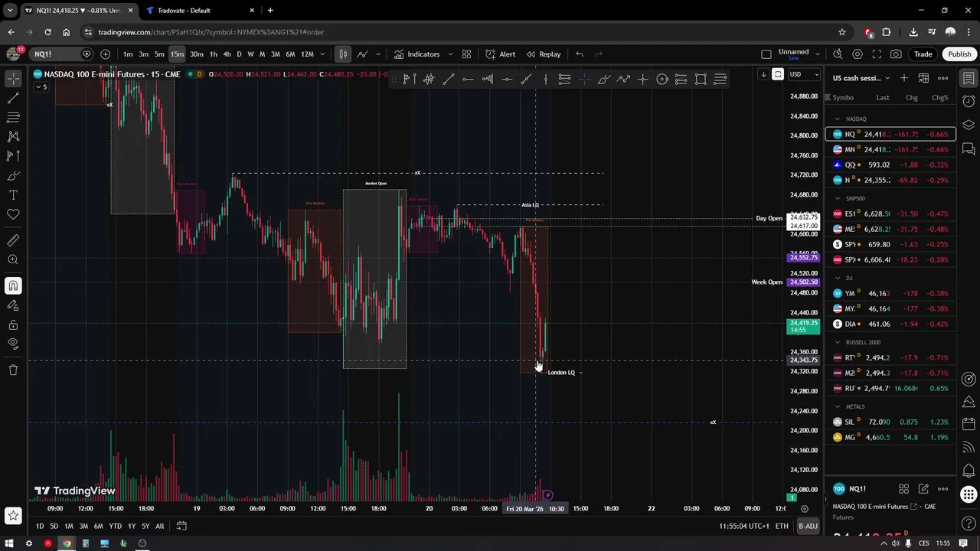Open the Trade panel
Viewport: 980px width, 551px height.
(x=923, y=54)
